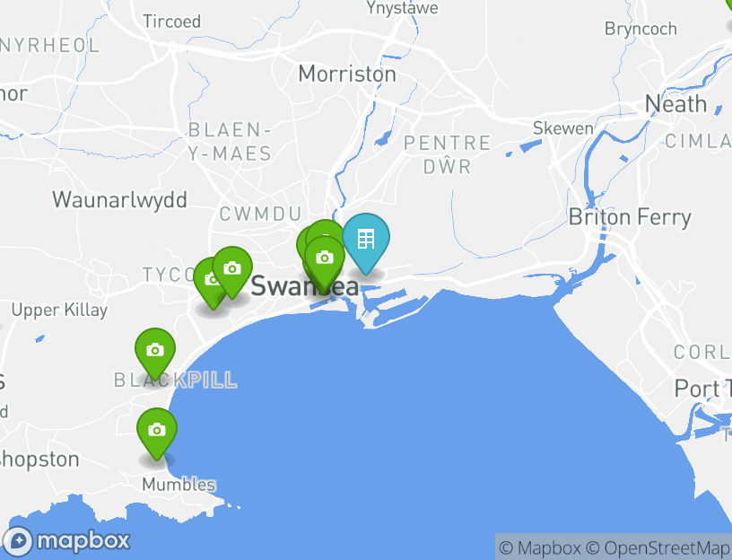Select the camera pin above Blackpill
Image resolution: width=732 pixels, height=560 pixels.
click(x=155, y=353)
